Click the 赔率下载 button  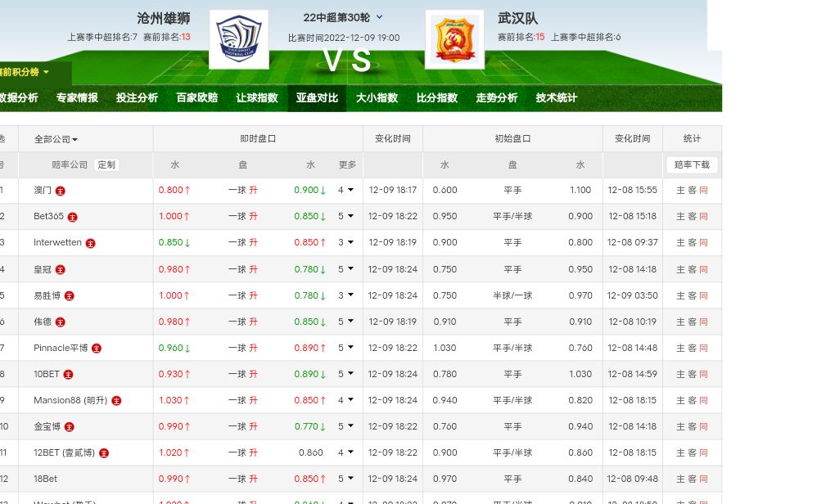pyautogui.click(x=692, y=164)
